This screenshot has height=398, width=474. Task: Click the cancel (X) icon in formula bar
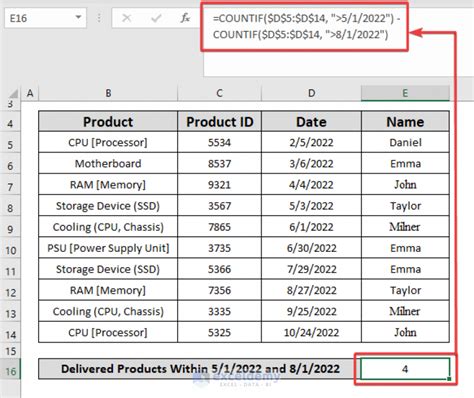[x=127, y=18]
